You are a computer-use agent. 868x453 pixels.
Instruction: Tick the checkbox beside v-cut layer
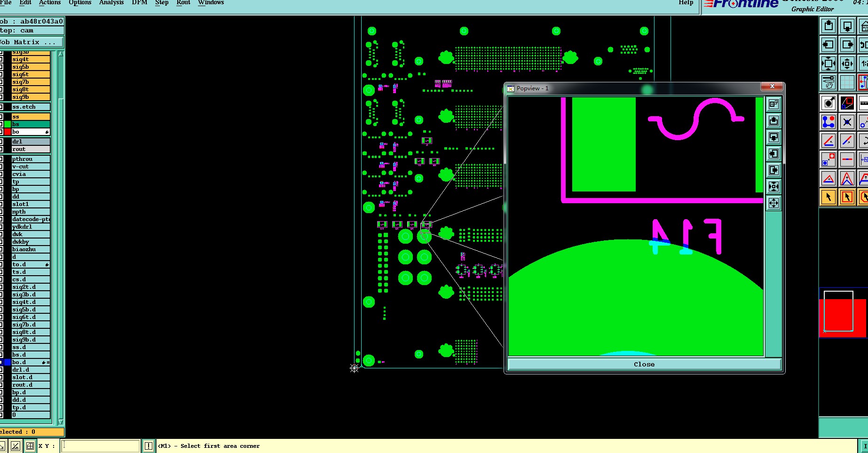coord(1,167)
